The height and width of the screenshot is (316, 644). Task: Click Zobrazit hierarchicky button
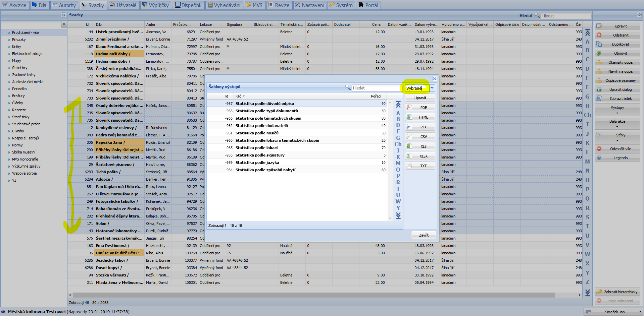(x=617, y=292)
